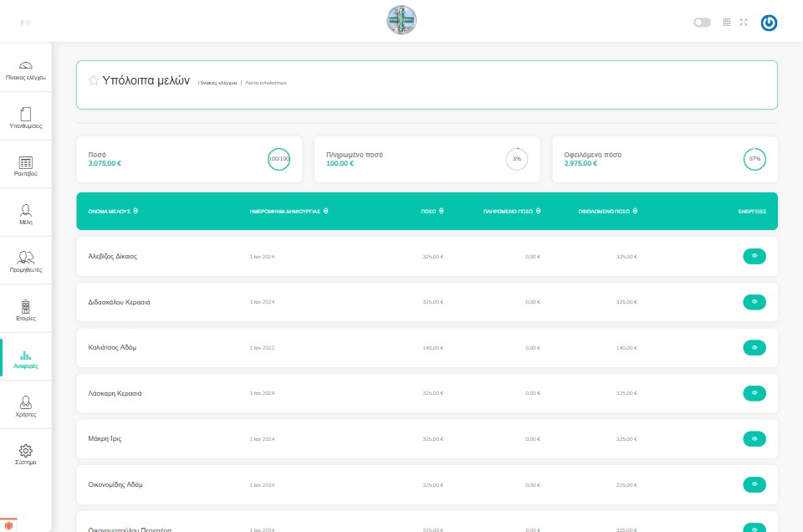Sort by ΠΛΗΡΩΜΕΝΟ ΠΟΣΟ column

(512, 211)
